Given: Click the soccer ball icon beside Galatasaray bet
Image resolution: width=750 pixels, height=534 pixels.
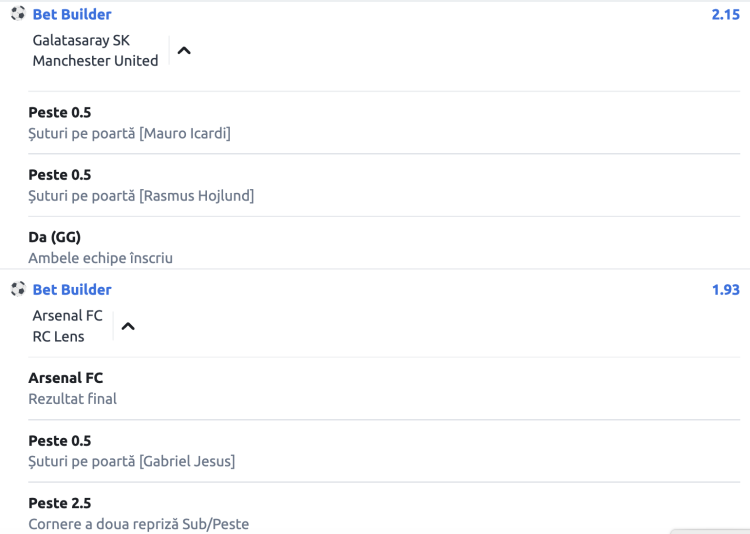Looking at the screenshot, I should (18, 14).
